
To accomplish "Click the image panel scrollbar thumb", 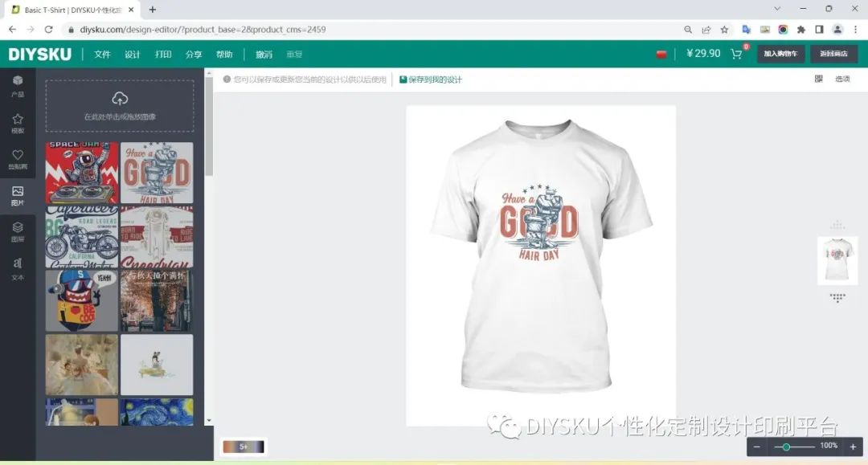I will pos(209,127).
